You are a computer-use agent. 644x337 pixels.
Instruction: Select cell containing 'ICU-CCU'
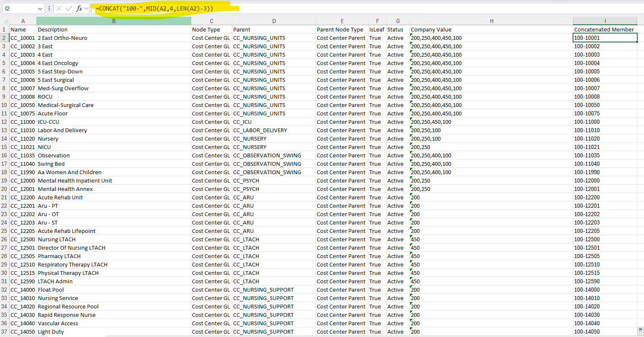click(x=113, y=122)
